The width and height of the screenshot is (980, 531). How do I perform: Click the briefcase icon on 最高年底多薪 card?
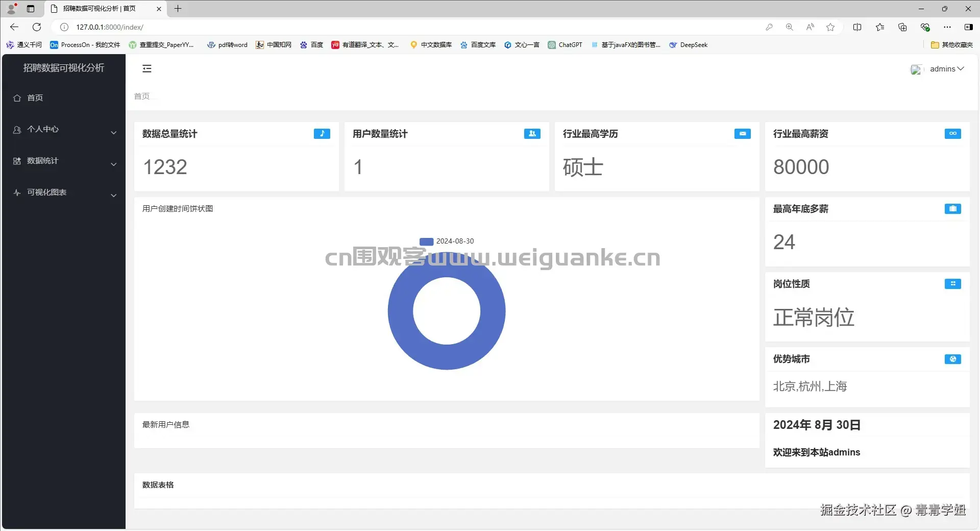click(x=952, y=209)
